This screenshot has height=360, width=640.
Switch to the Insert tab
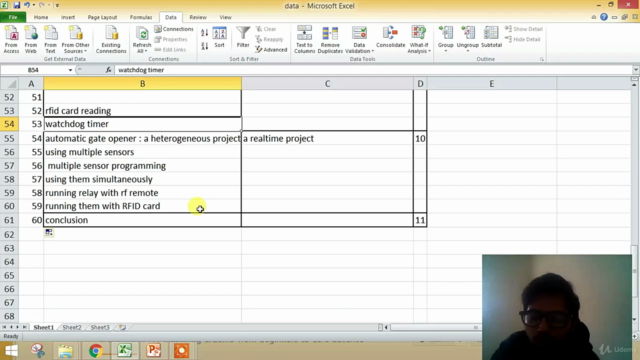pos(68,17)
